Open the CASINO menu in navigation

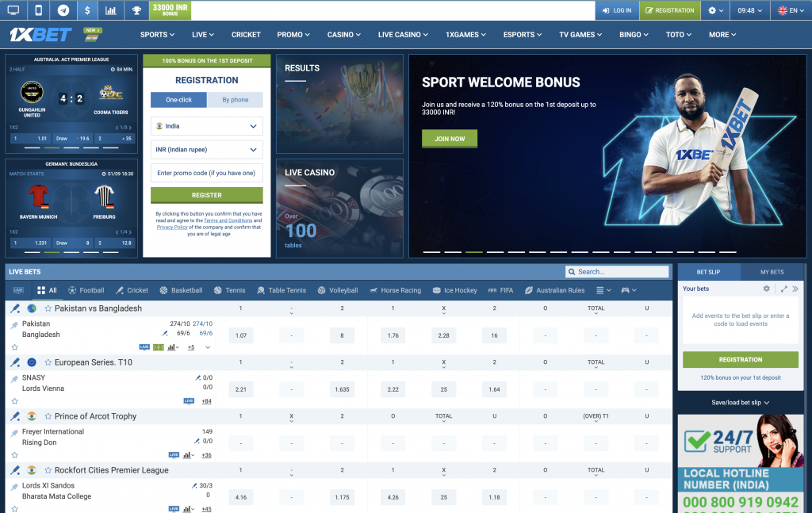(343, 35)
